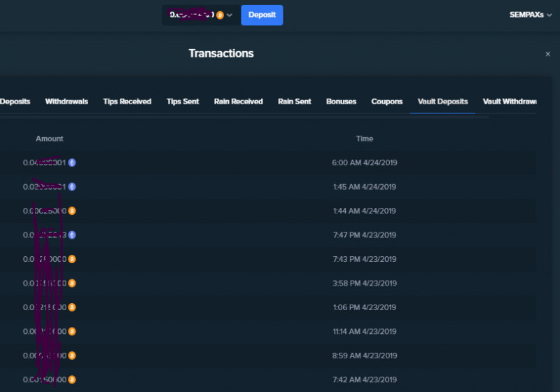Close the Transactions panel
This screenshot has height=392, width=560.
(x=547, y=54)
